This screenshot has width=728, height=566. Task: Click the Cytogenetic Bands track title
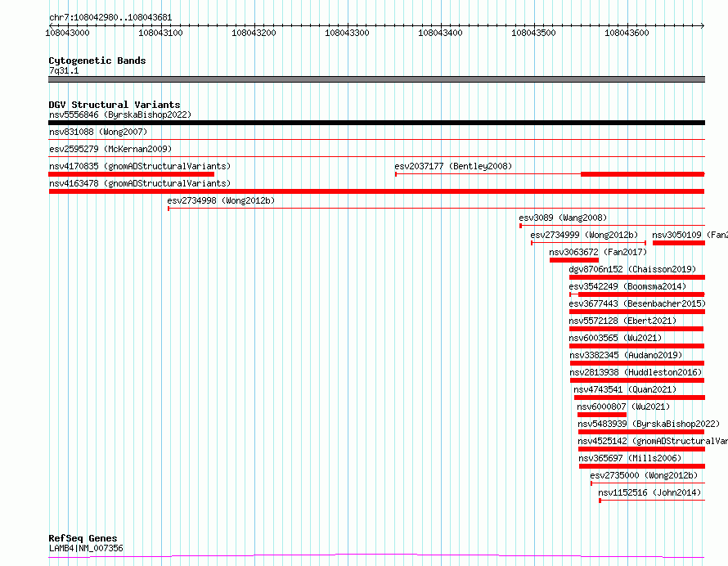tap(97, 61)
